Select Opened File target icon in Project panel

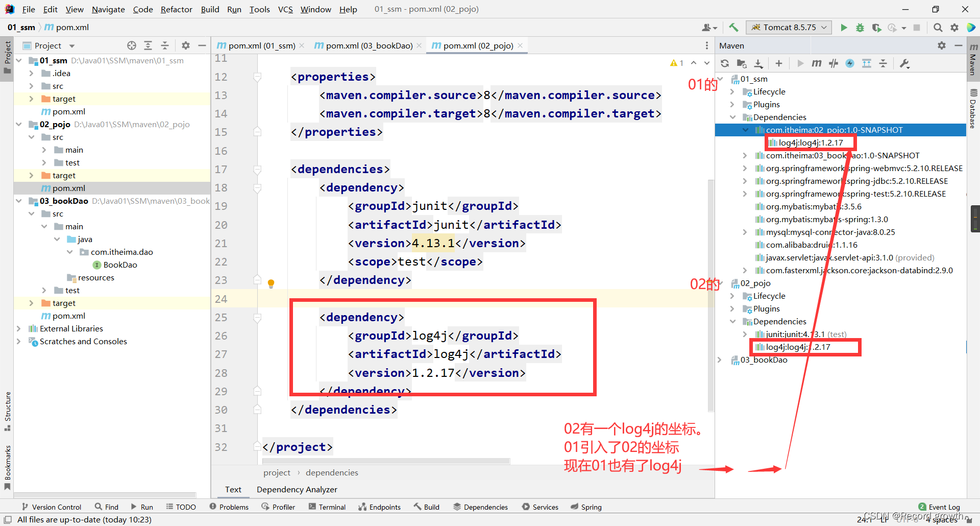pos(132,45)
